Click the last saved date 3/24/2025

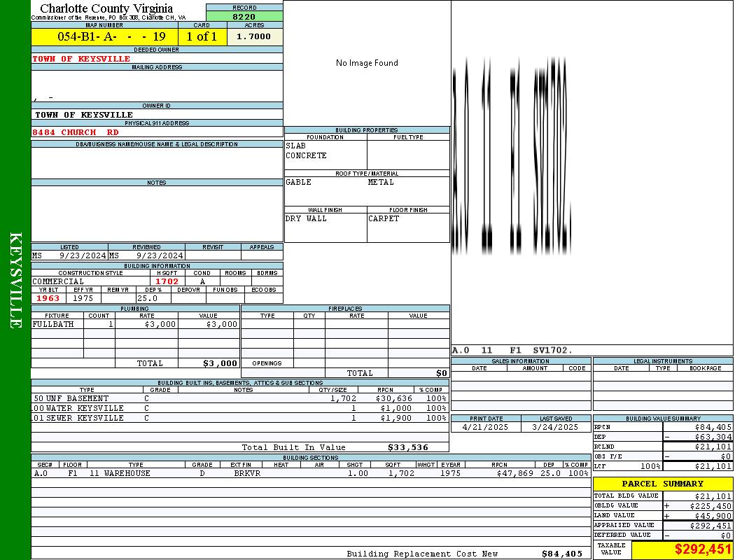pos(555,427)
